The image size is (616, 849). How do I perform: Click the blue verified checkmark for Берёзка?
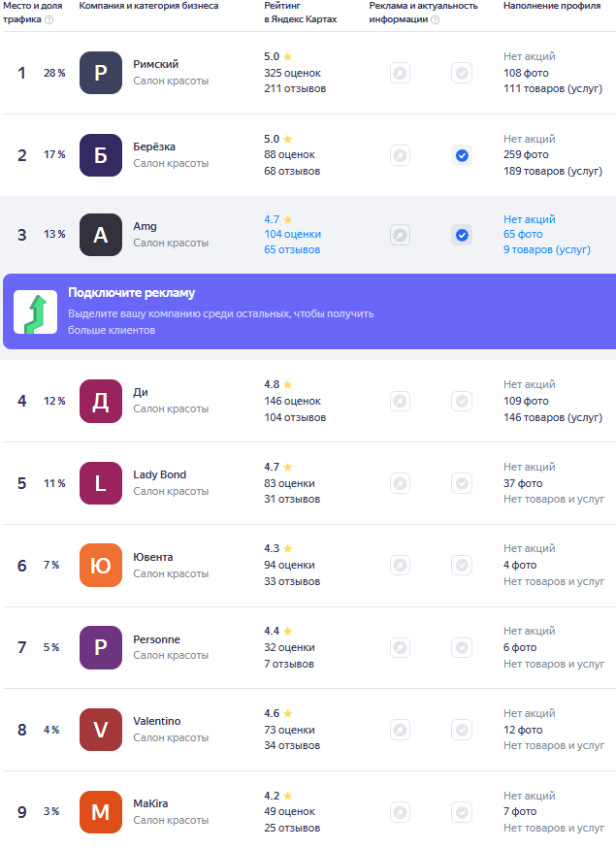[462, 155]
